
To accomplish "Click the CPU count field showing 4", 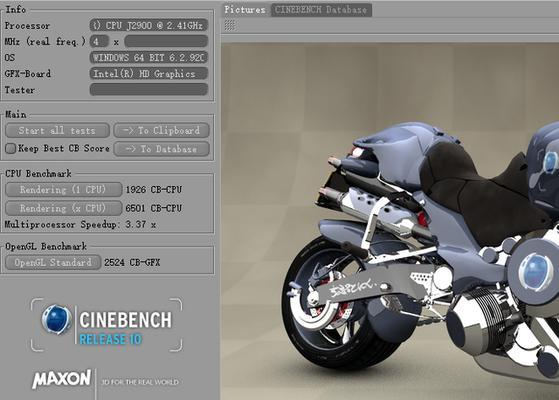I will [x=99, y=41].
